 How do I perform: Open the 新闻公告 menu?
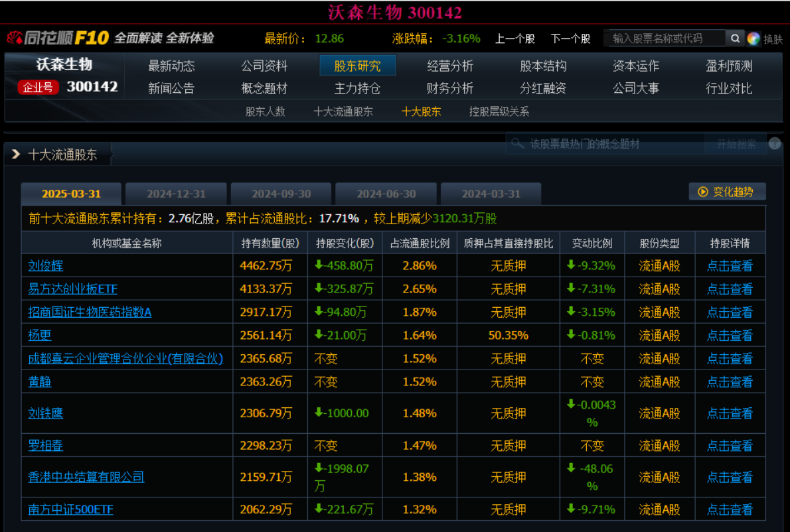click(x=171, y=89)
